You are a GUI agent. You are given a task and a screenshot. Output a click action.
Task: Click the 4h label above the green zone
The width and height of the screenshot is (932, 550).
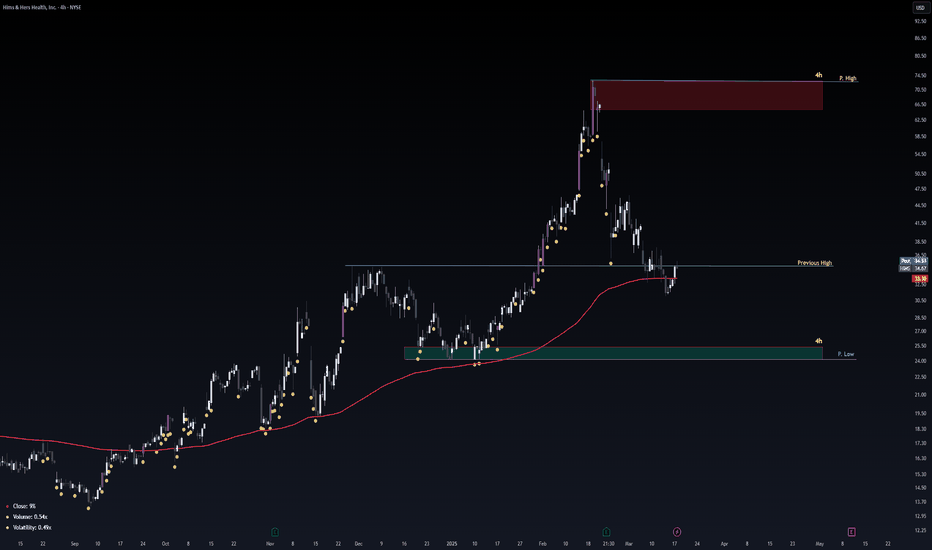coord(818,341)
